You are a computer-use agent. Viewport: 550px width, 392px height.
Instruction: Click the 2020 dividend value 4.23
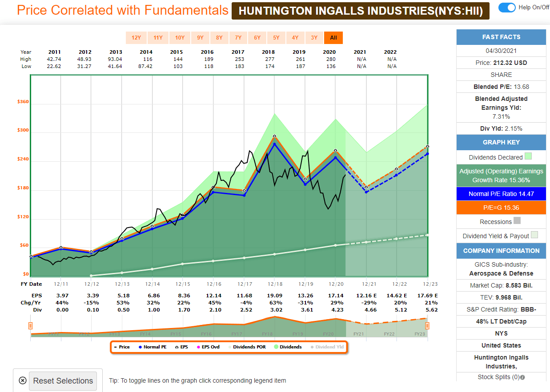coord(336,309)
